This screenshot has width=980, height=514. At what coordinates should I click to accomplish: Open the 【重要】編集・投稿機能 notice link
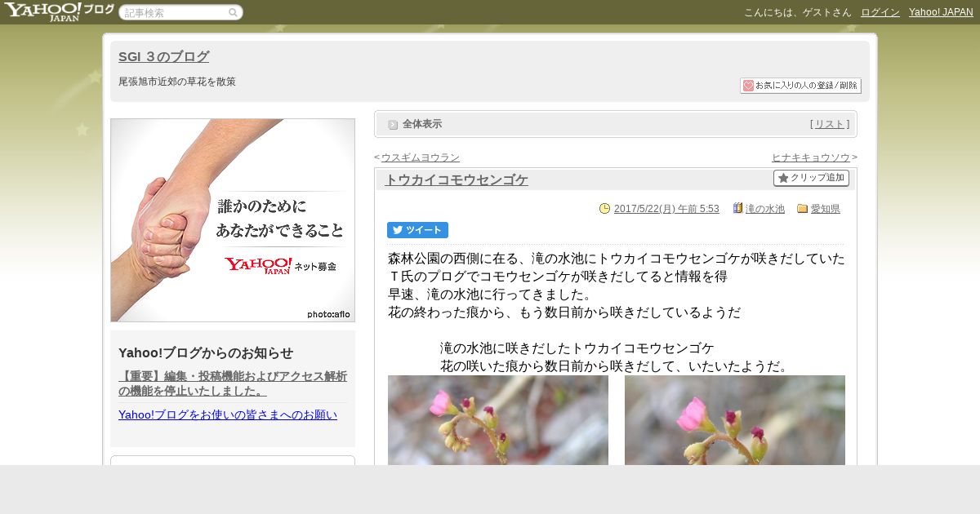[x=233, y=383]
